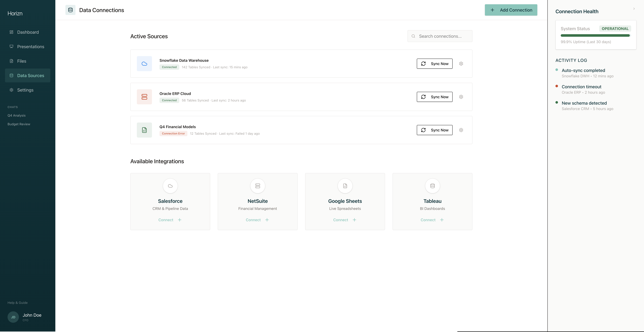Open settings gear for Q4 Financial Models
644x332 pixels.
[461, 130]
